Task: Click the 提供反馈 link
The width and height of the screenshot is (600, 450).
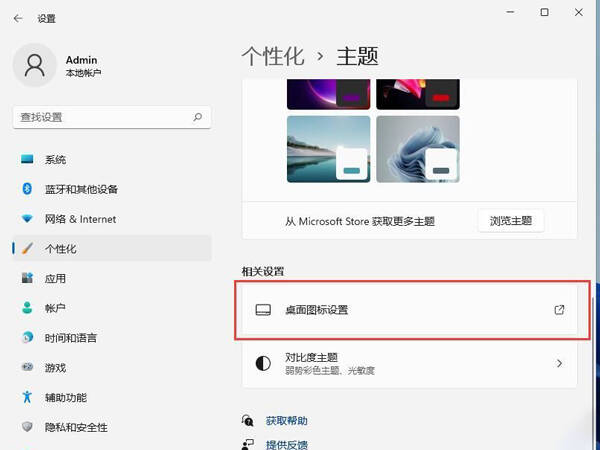Action: [x=287, y=445]
